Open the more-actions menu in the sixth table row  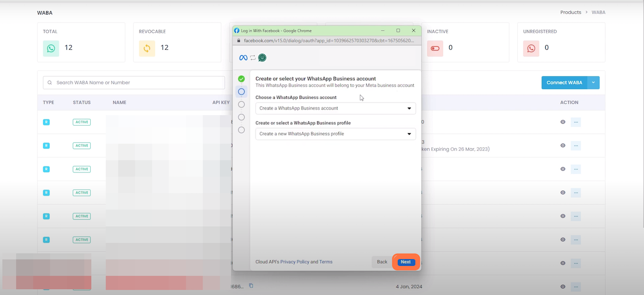[x=576, y=240]
